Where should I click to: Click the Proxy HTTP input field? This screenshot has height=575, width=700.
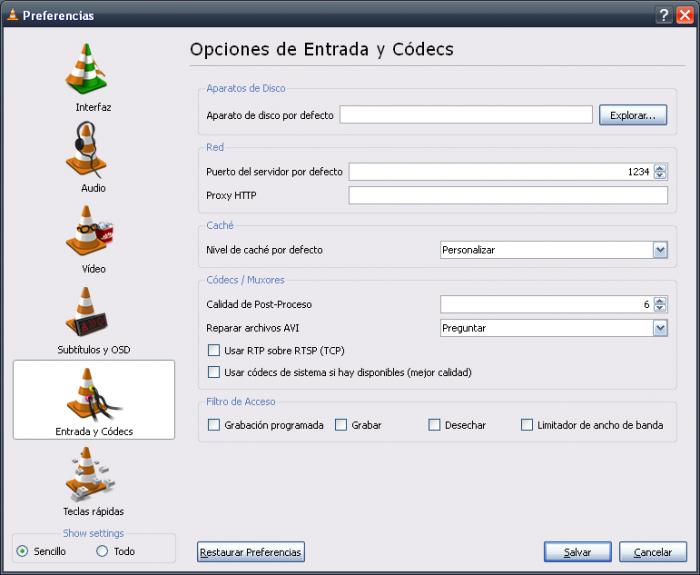tap(508, 195)
